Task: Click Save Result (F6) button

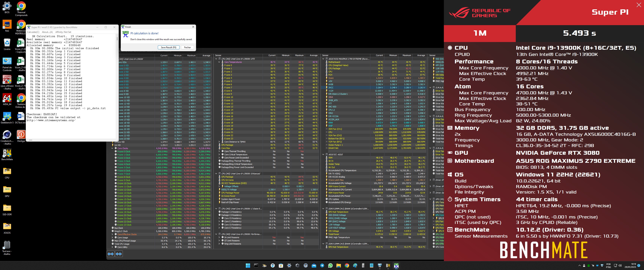Action: point(168,47)
